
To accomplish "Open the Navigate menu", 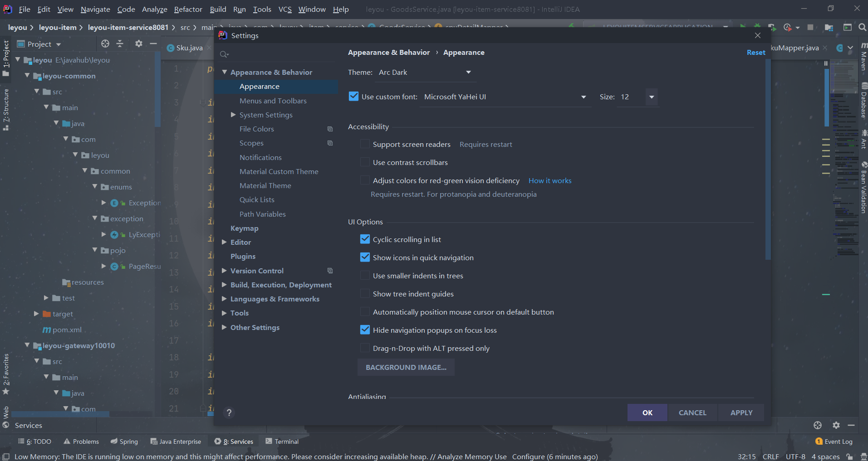I will 95,9.
